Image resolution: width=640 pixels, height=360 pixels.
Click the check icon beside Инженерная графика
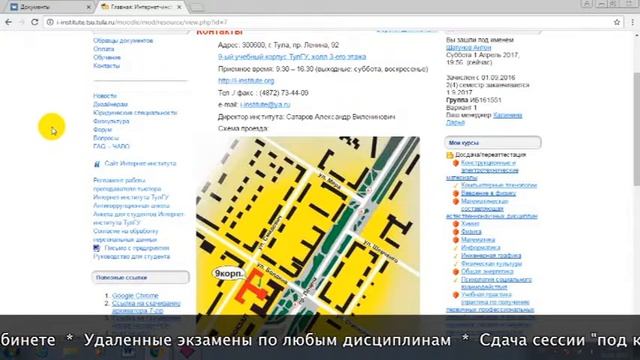pos(456,256)
